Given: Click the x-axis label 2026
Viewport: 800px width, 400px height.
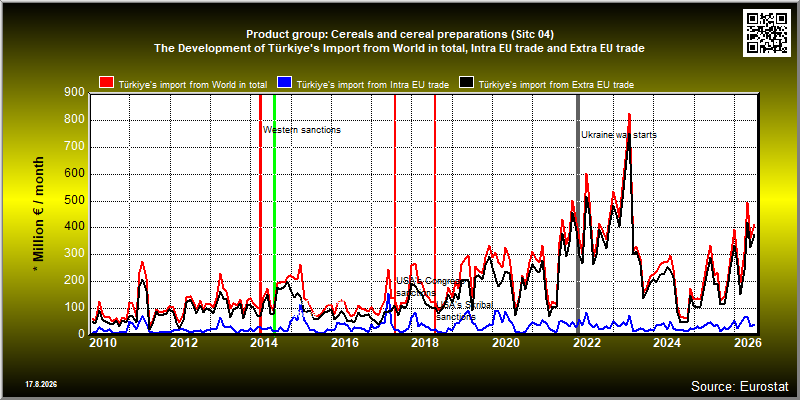Looking at the screenshot, I should tap(747, 342).
